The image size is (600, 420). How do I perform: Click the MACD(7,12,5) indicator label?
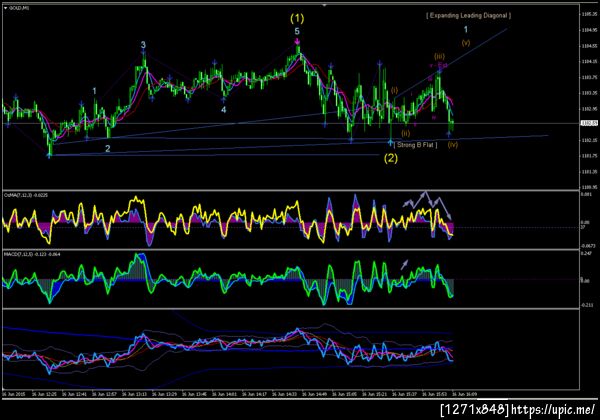click(32, 254)
